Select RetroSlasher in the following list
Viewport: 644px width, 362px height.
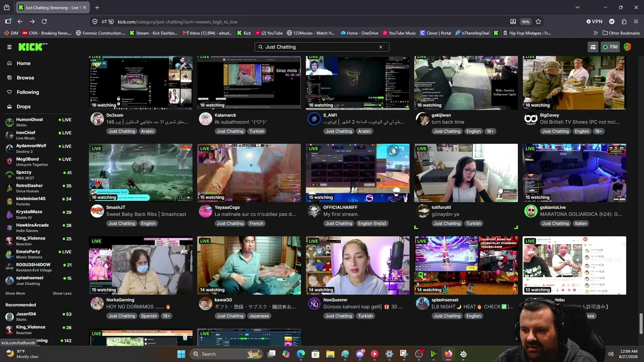click(x=38, y=188)
